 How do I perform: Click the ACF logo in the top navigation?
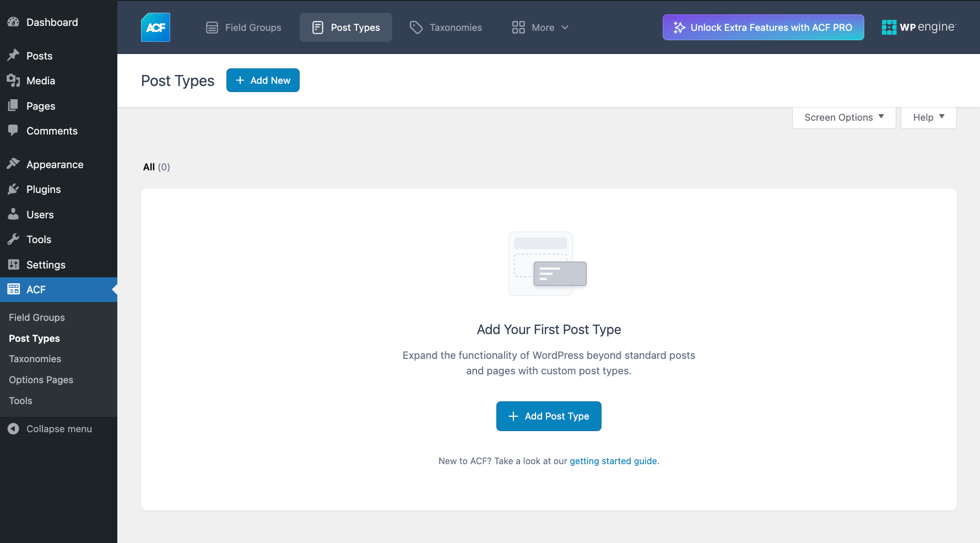pyautogui.click(x=155, y=27)
